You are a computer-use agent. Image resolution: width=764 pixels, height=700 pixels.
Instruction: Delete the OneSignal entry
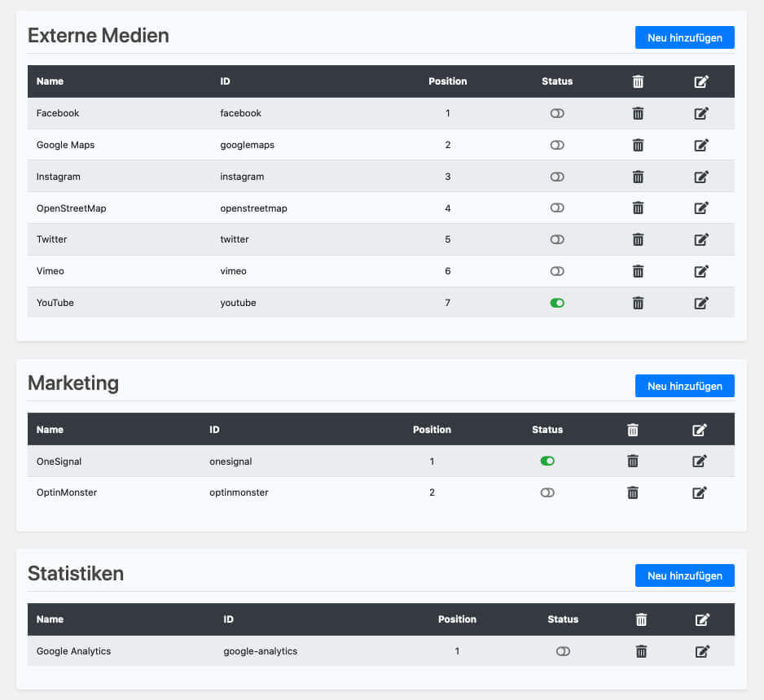click(632, 461)
